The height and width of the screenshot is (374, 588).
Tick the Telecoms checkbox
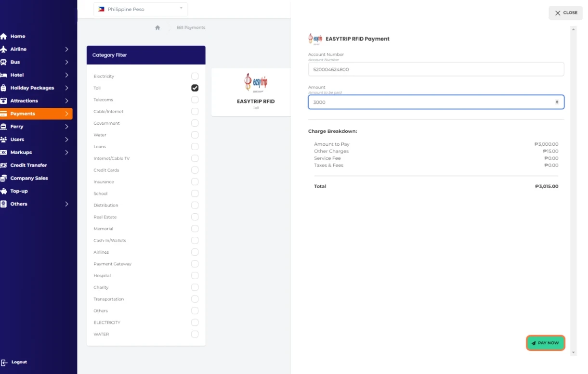pos(195,100)
